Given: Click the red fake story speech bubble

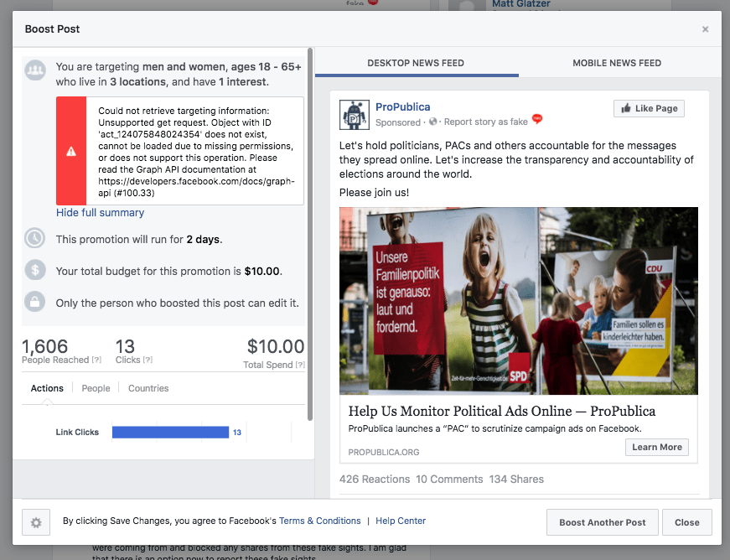Looking at the screenshot, I should (537, 119).
